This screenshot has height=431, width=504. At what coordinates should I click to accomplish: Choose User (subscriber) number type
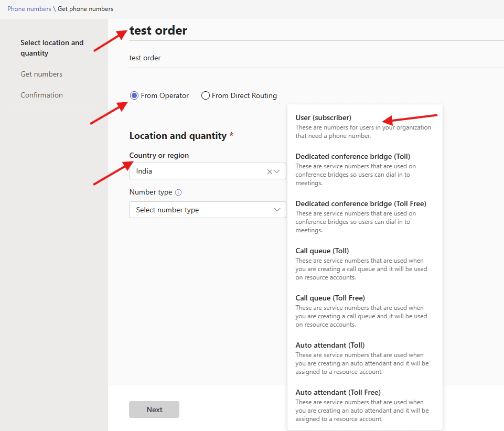click(x=323, y=118)
